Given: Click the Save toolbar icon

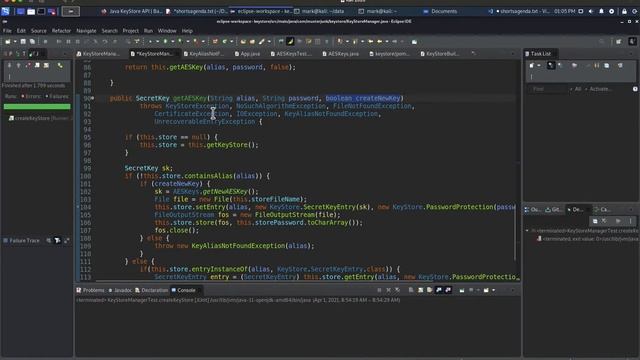Looking at the screenshot, I should pyautogui.click(x=23, y=41).
